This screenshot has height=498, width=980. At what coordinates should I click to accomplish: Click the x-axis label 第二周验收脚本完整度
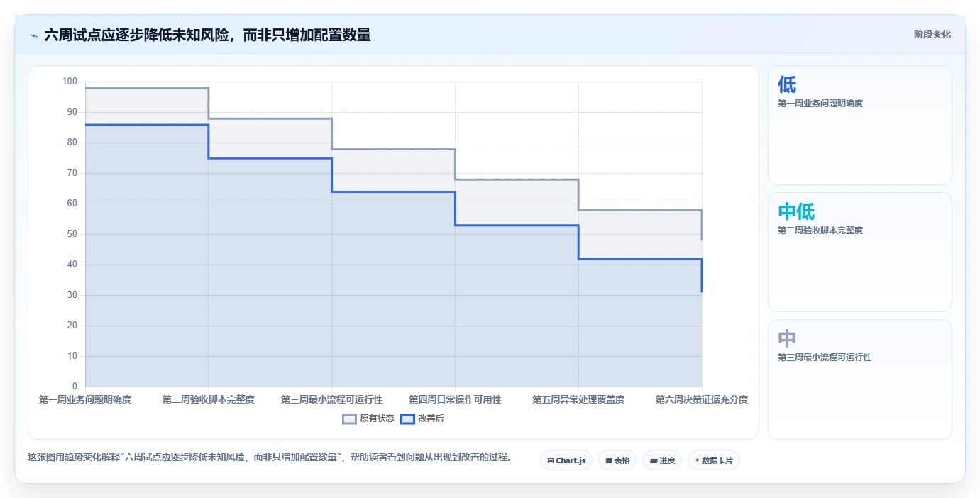tap(208, 399)
